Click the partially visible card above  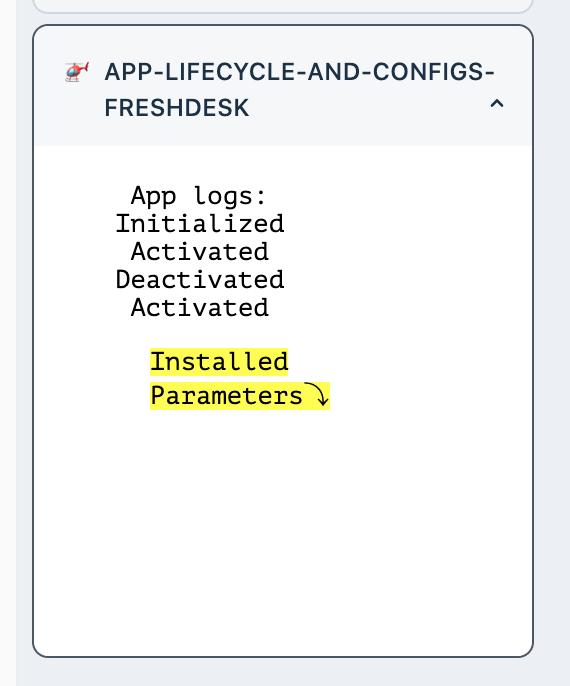point(283,6)
